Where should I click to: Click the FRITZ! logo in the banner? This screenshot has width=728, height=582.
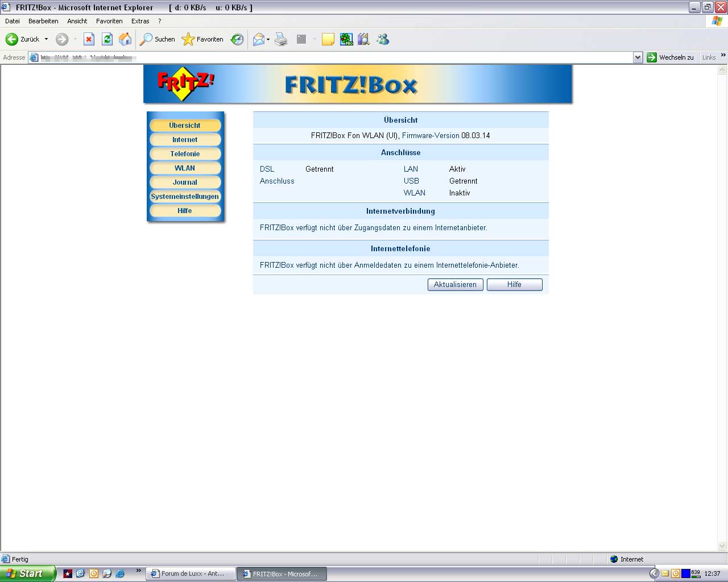pos(185,84)
